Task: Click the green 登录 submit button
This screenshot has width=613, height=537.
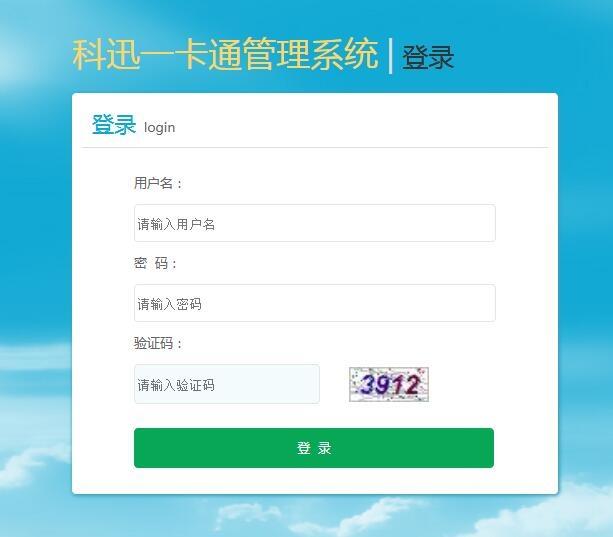Action: [314, 448]
